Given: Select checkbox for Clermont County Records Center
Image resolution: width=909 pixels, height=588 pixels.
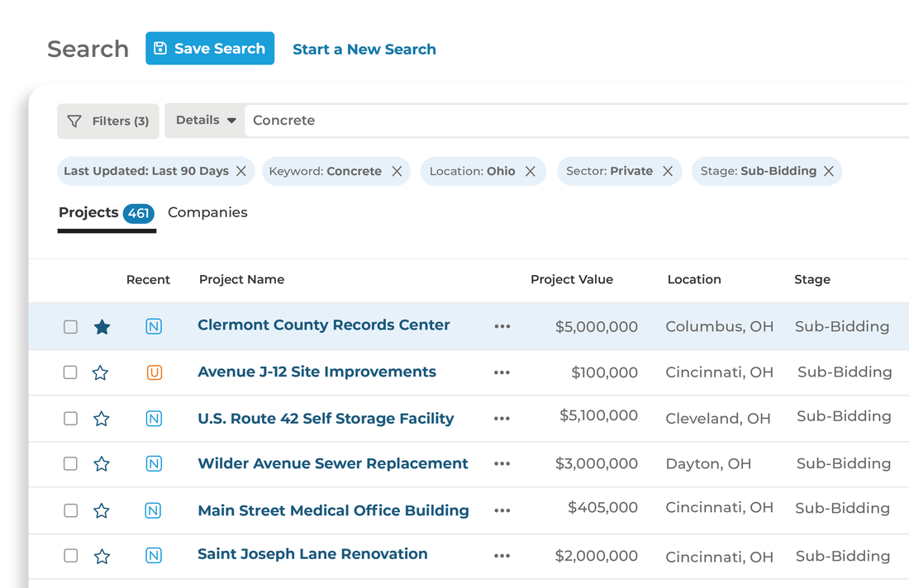Looking at the screenshot, I should pyautogui.click(x=71, y=327).
